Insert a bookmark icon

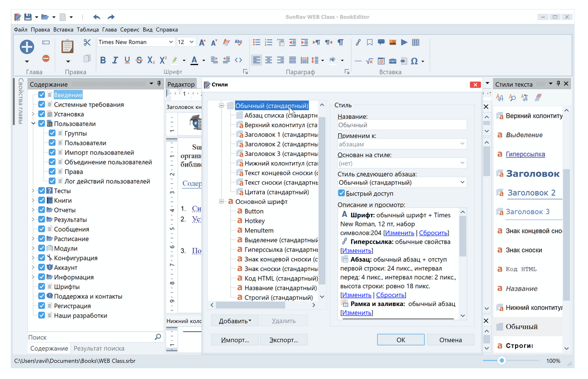click(369, 42)
